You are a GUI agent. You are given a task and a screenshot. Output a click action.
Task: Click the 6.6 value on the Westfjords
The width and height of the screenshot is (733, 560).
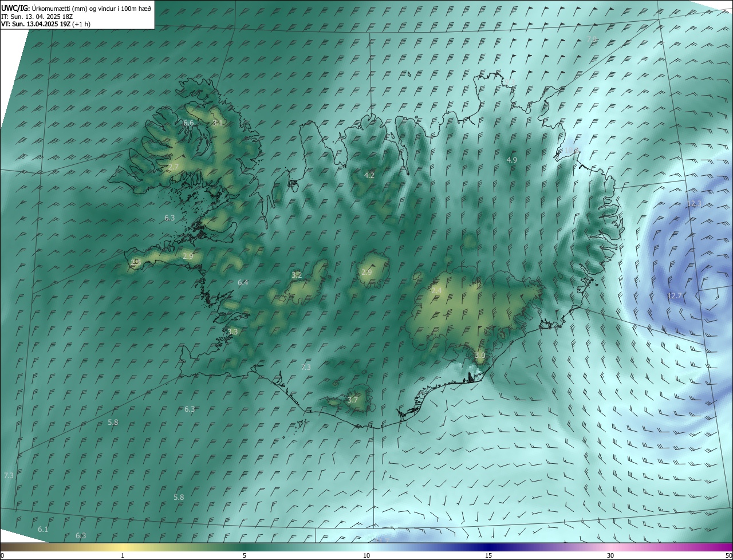pyautogui.click(x=188, y=123)
